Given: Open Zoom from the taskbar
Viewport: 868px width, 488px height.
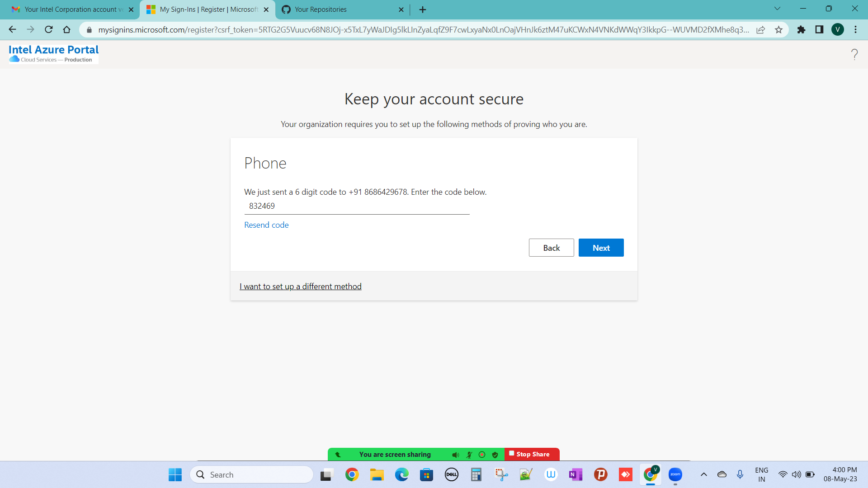Looking at the screenshot, I should 675,474.
